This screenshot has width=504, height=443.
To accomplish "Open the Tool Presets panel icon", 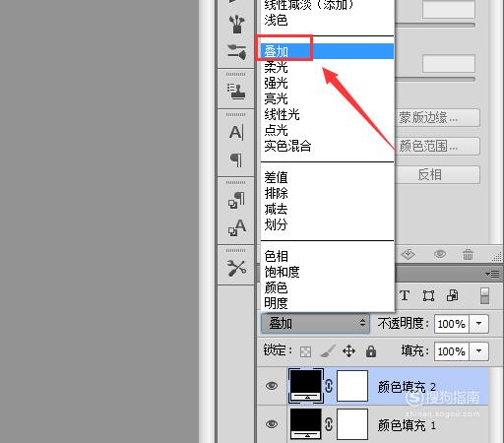I will coord(236,268).
